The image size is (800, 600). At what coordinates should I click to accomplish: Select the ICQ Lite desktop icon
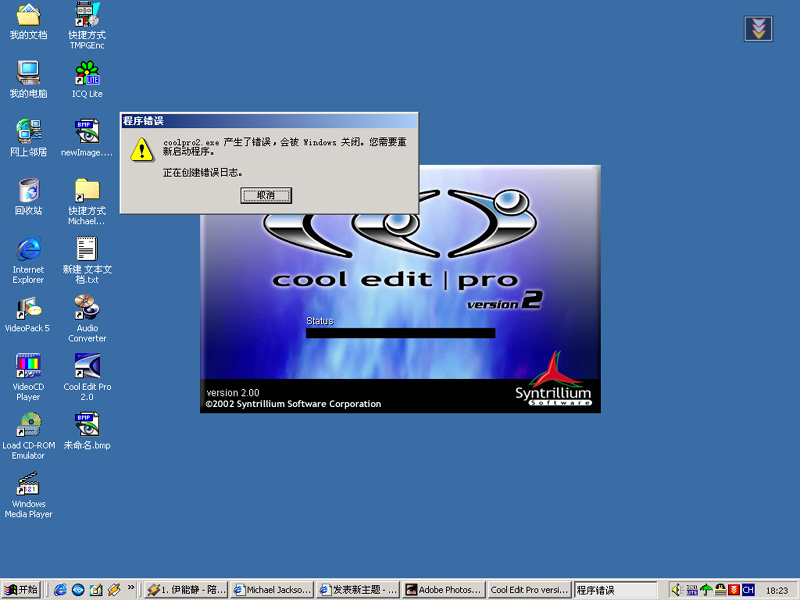pyautogui.click(x=87, y=80)
